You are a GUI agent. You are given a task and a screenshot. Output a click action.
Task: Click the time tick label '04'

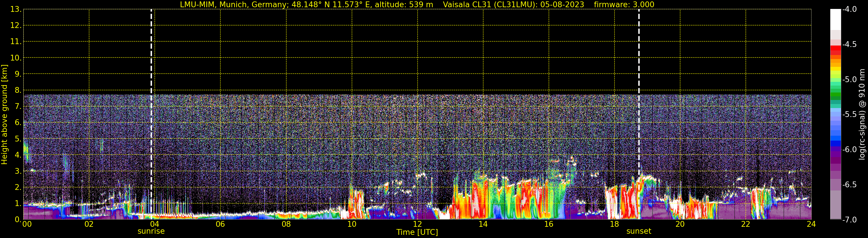154,224
